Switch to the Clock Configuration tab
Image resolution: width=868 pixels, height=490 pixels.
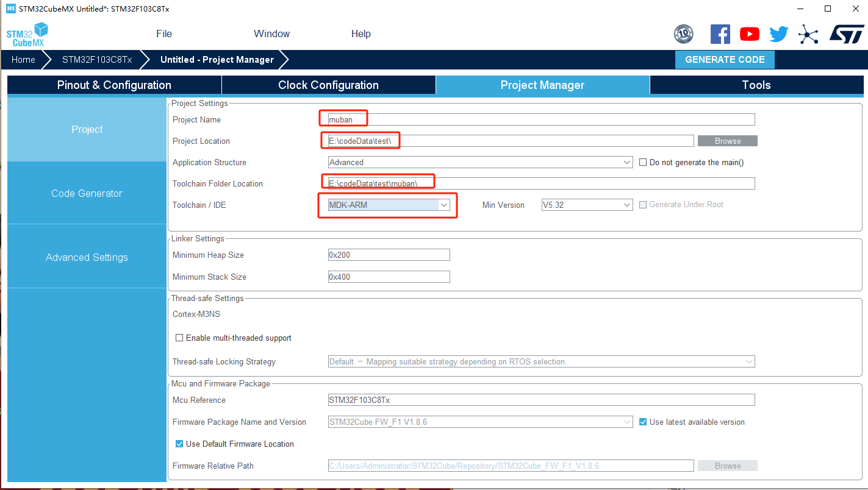point(329,85)
